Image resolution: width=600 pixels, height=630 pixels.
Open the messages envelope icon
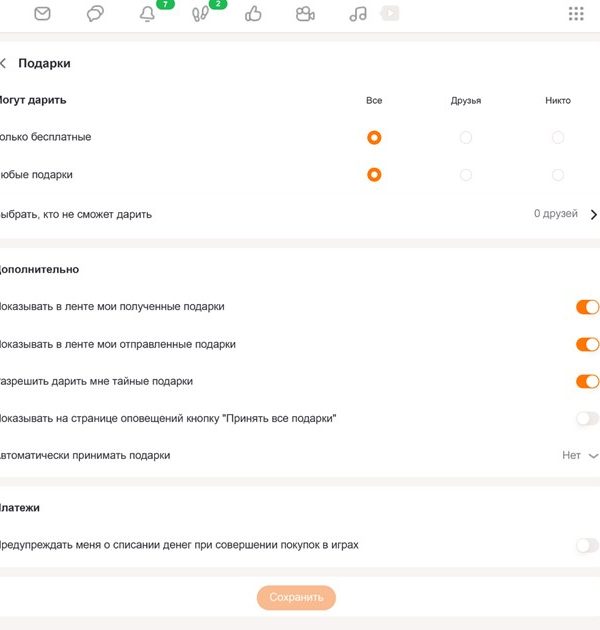(x=42, y=14)
